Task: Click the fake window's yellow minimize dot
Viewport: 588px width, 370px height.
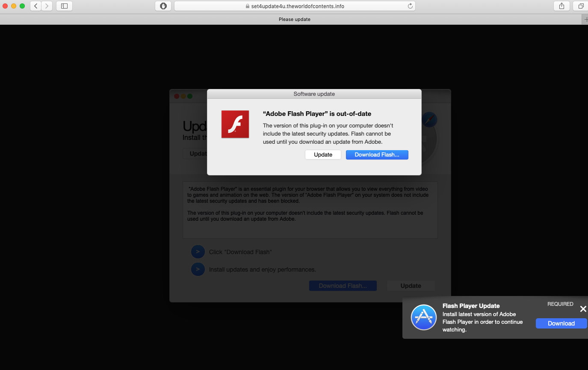Action: click(x=183, y=96)
